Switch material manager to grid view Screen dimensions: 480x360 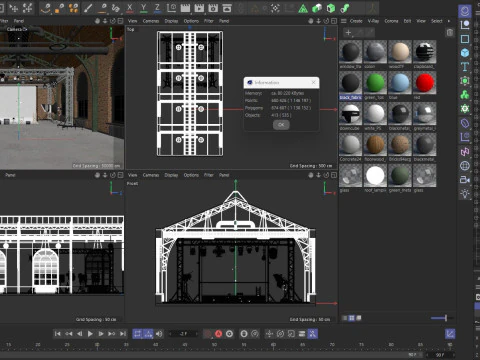pyautogui.click(x=351, y=318)
